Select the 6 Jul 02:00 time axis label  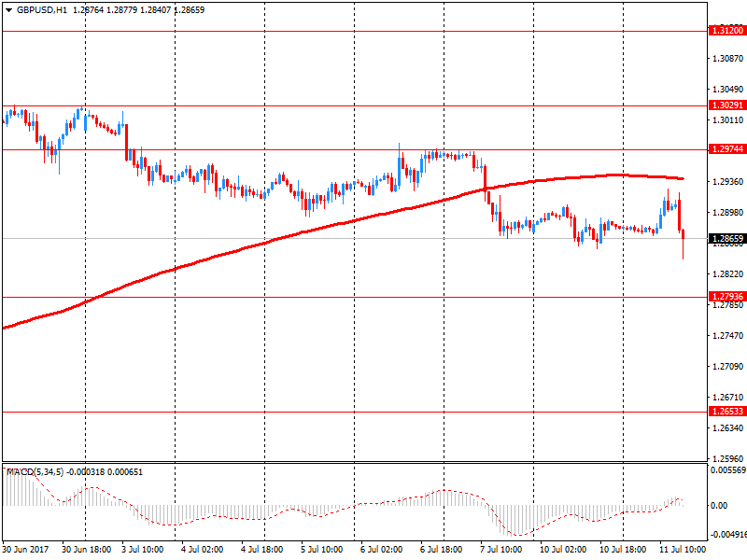tap(381, 550)
